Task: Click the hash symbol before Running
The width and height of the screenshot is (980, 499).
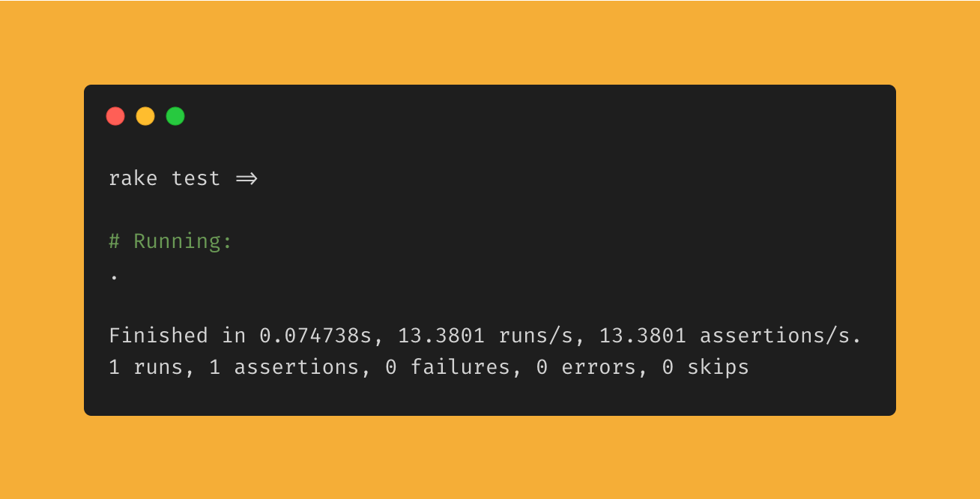Action: click(115, 241)
